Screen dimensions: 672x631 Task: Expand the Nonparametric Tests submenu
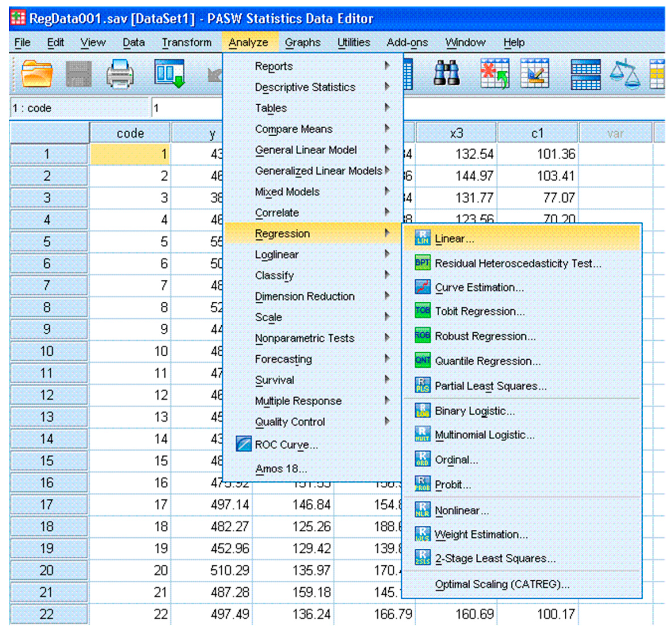304,338
